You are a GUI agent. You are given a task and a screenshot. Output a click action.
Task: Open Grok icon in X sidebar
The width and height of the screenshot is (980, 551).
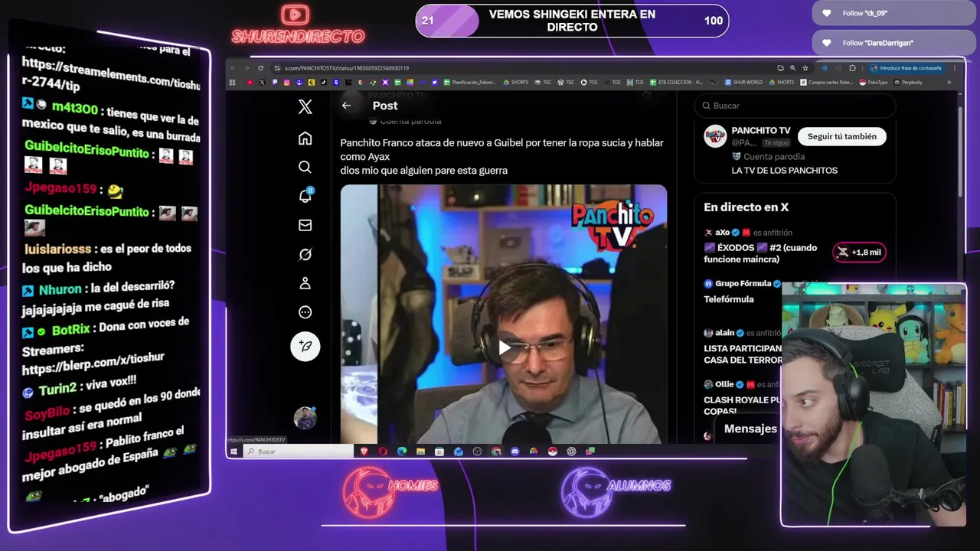305,254
